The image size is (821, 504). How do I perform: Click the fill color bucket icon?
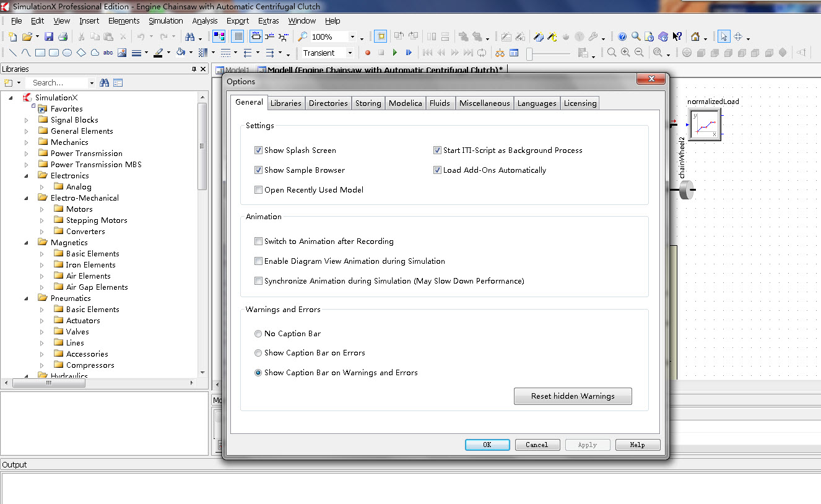181,53
